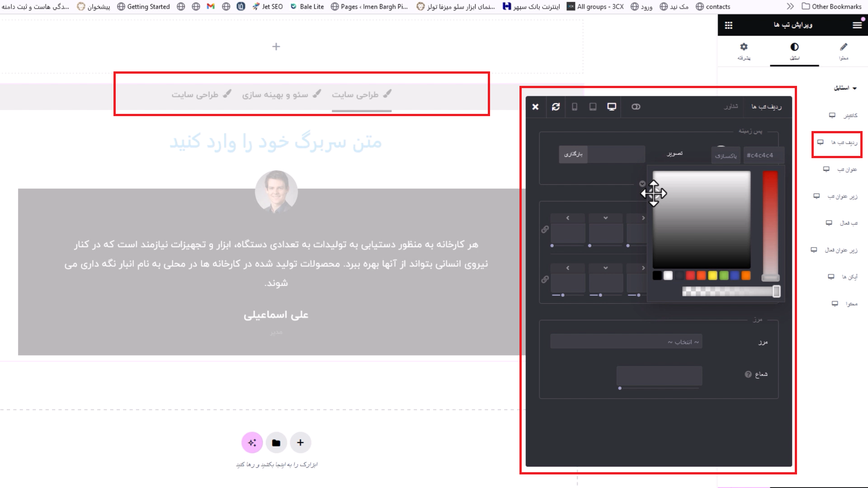Click the monitor icon beside تب فعال

829,223
